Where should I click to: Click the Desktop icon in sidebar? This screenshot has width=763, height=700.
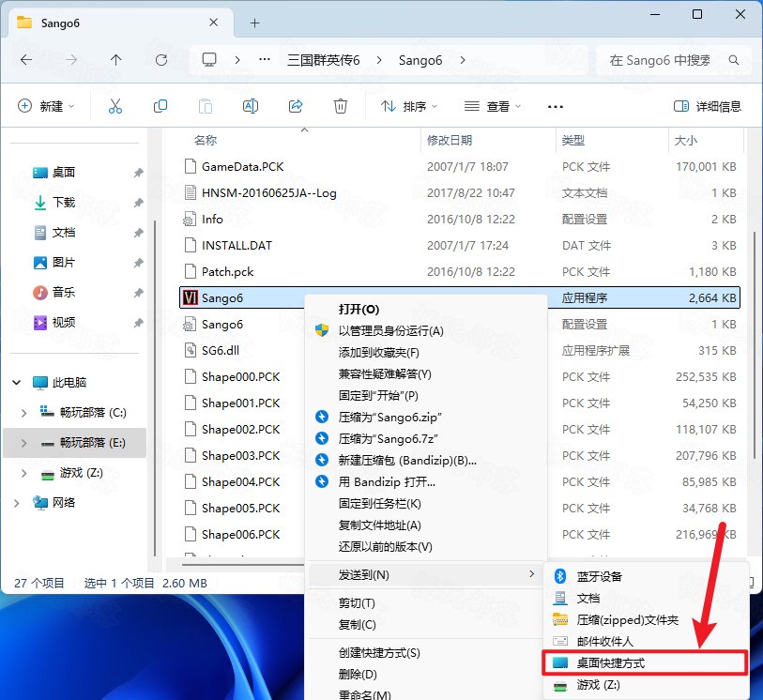point(40,173)
